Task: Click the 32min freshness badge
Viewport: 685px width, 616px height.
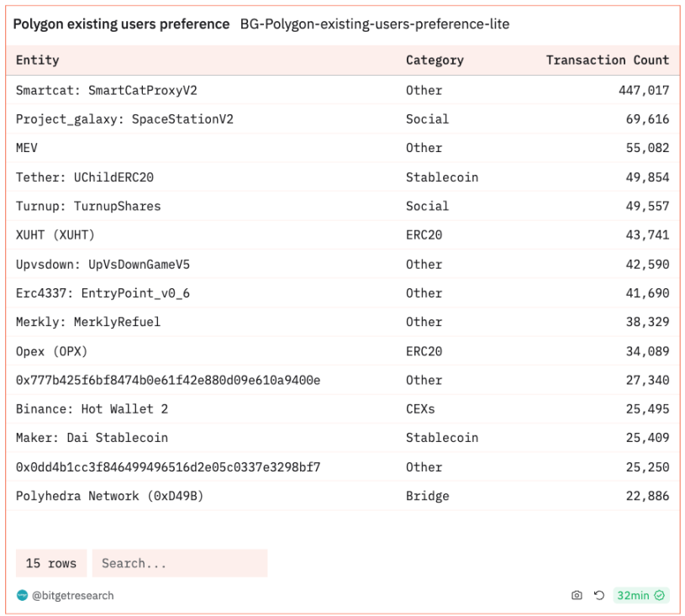Action: 634,595
